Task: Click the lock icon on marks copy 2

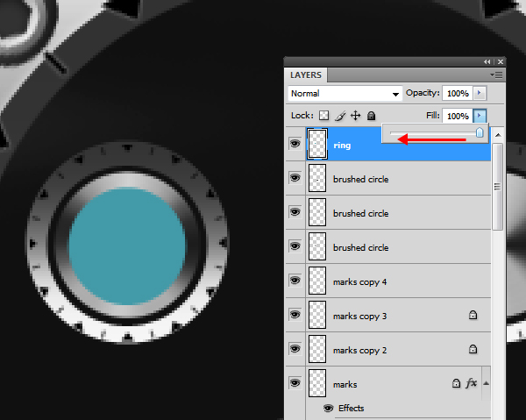Action: coord(473,349)
